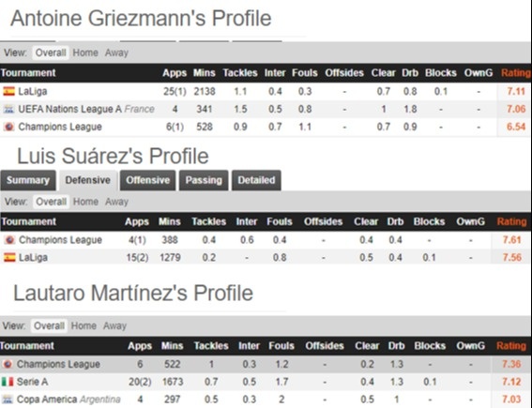Sort Griezmann's table by Rating column
This screenshot has height=408, width=532.
click(x=516, y=73)
